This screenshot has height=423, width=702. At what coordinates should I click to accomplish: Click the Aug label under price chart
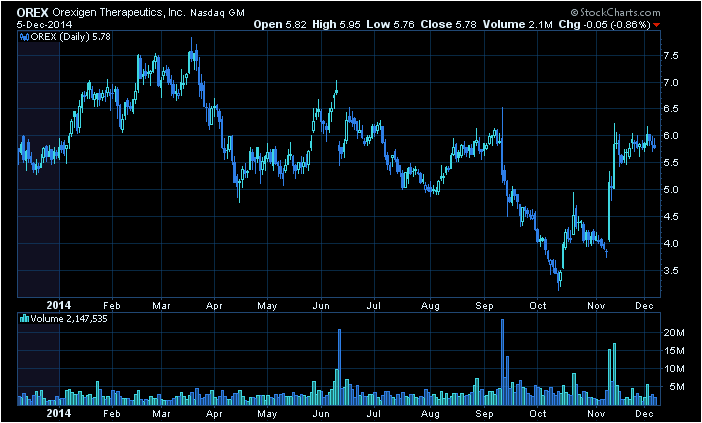430,306
